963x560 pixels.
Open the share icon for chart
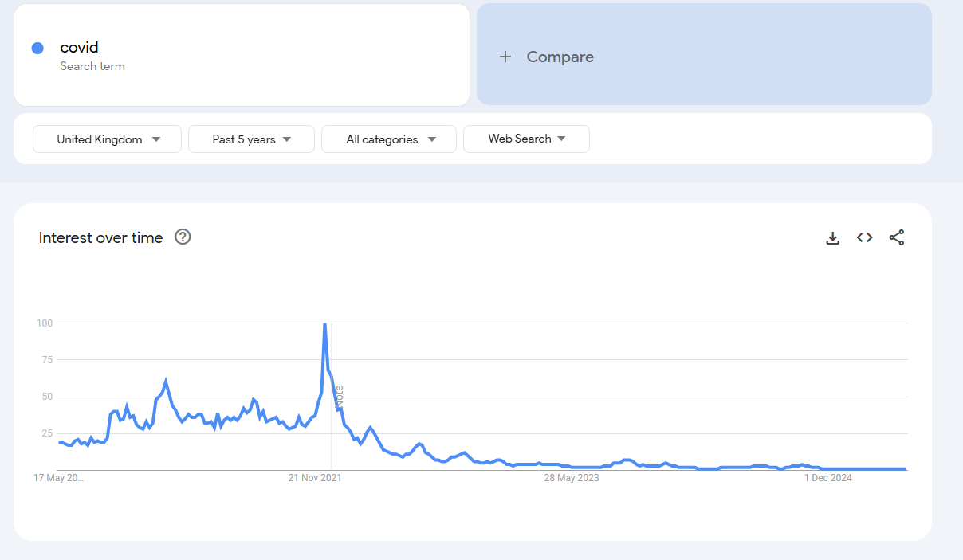[897, 237]
